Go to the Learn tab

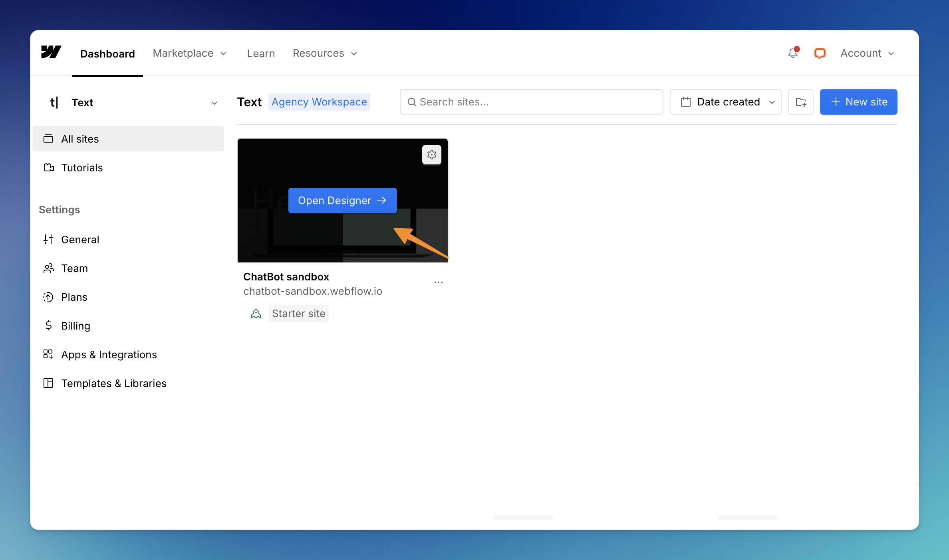coord(261,53)
